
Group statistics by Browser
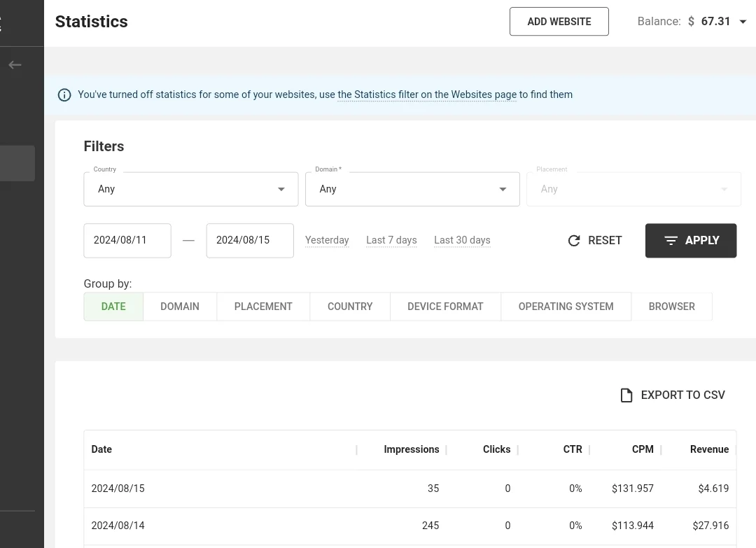(x=671, y=307)
